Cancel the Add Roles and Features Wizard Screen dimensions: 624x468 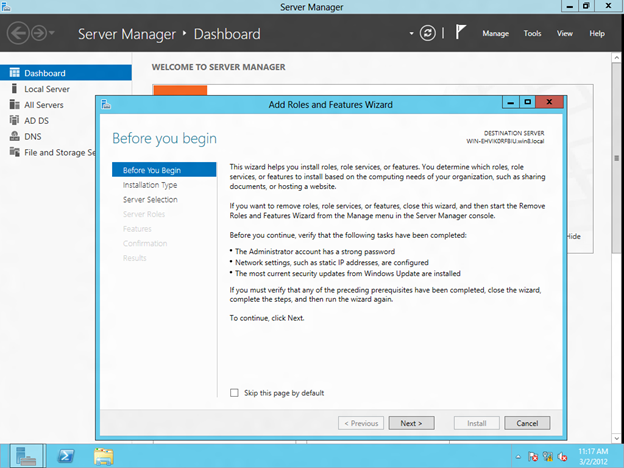point(527,423)
